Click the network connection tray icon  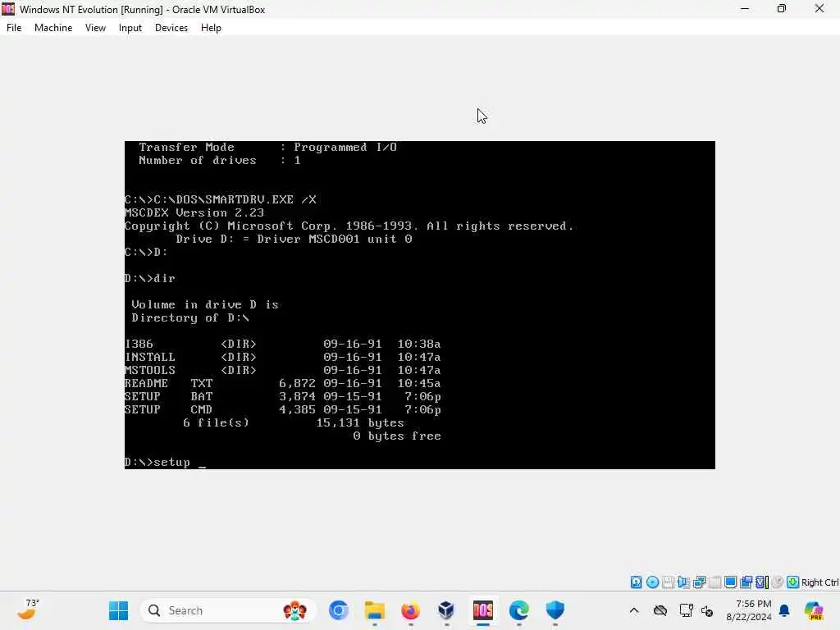coord(686,610)
